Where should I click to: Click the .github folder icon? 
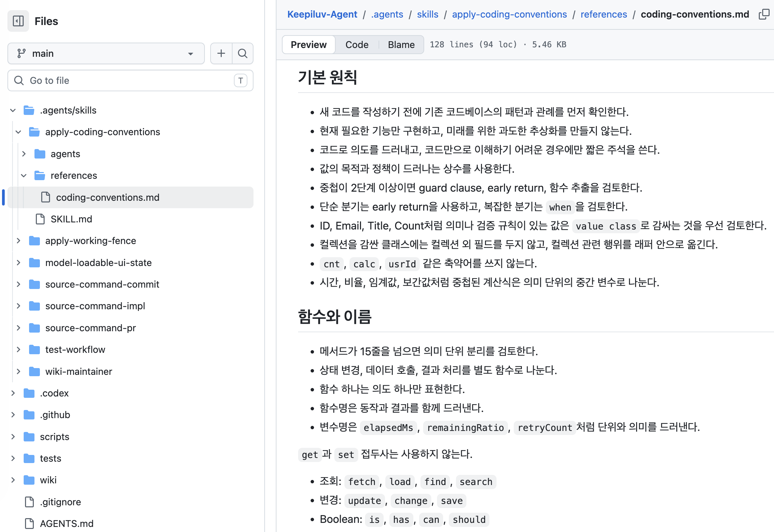[x=29, y=415]
